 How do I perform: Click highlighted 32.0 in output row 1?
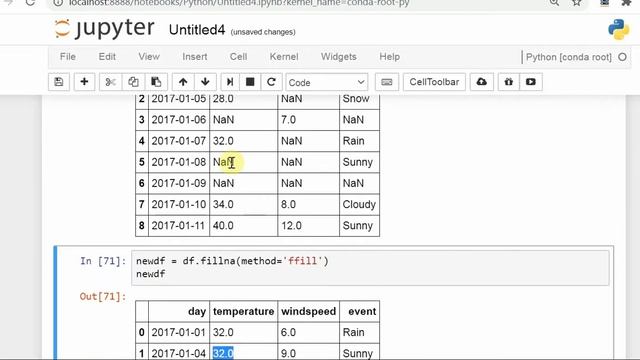click(x=223, y=353)
